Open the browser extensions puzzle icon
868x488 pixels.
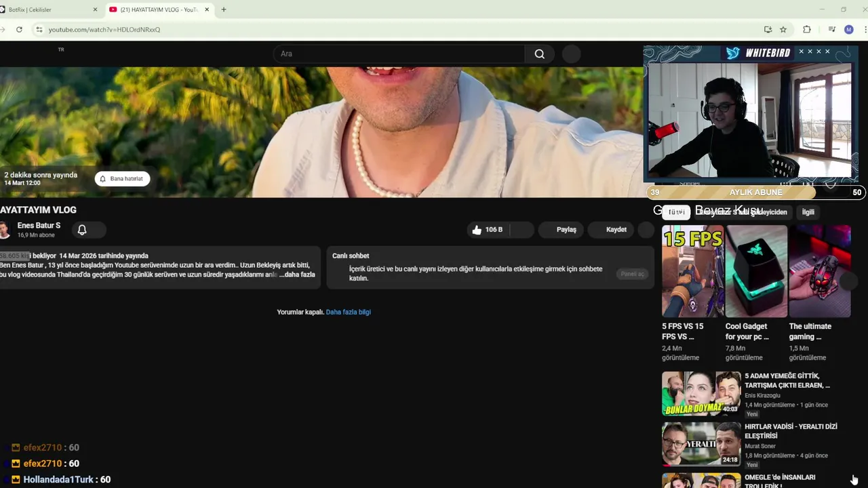click(806, 30)
